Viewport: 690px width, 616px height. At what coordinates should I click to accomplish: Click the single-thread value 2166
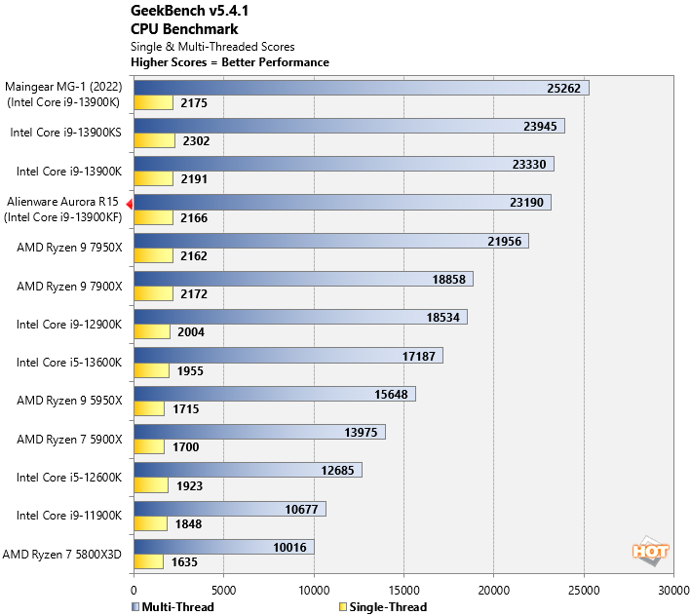194,217
